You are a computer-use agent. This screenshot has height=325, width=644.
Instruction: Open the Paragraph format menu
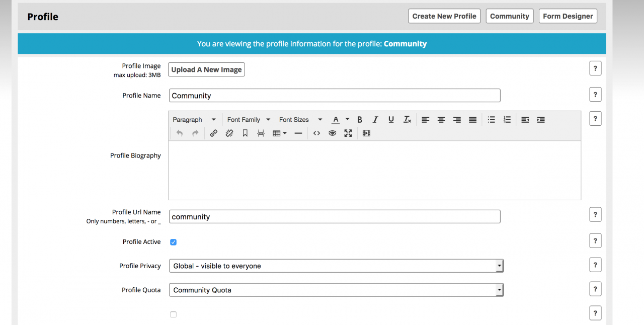tap(194, 120)
